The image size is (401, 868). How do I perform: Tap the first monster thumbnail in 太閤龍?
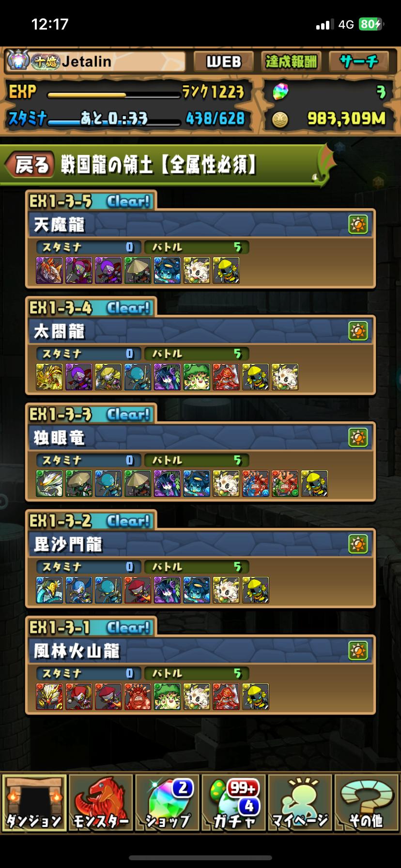[49, 377]
